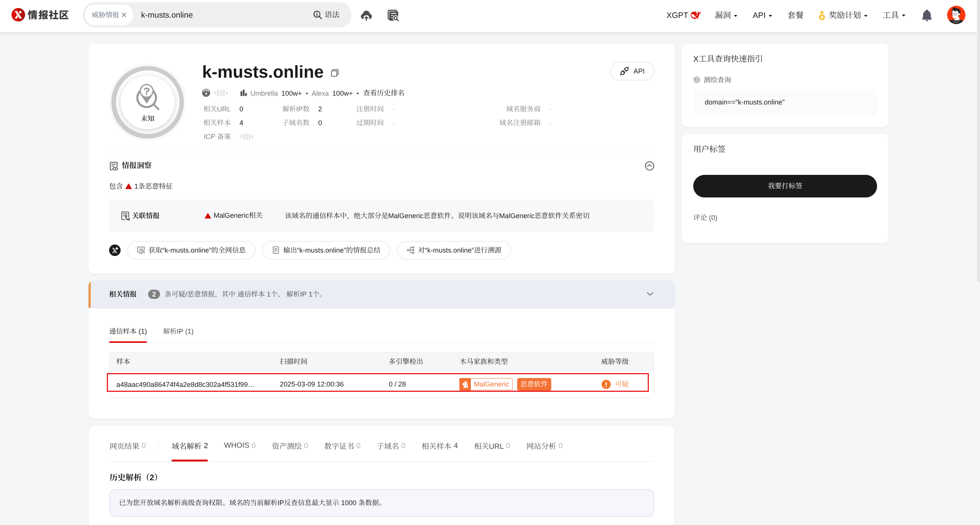Click the X assistant round icon
Image resolution: width=980 pixels, height=525 pixels.
(115, 250)
